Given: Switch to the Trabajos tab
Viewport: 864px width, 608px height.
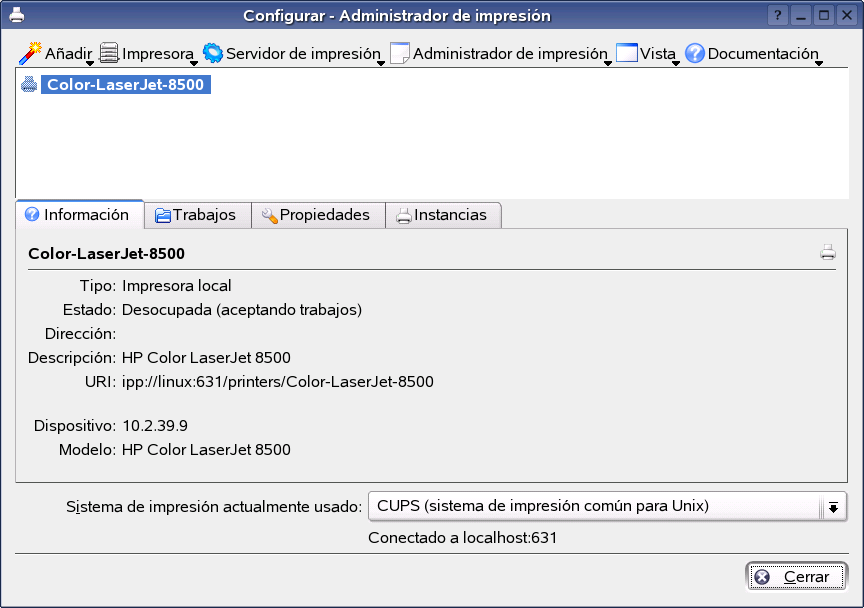Looking at the screenshot, I should point(198,215).
